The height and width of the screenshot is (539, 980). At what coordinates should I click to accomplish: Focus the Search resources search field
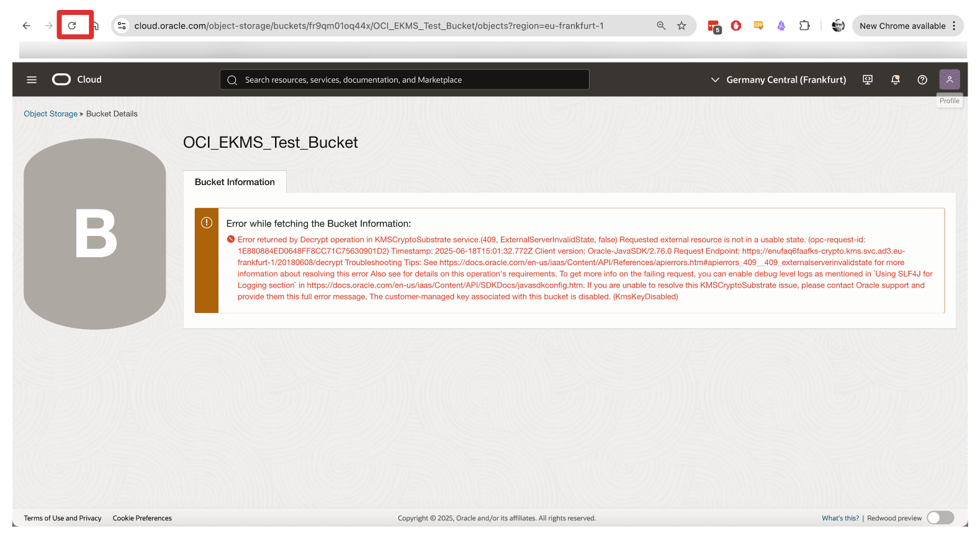[x=405, y=79]
